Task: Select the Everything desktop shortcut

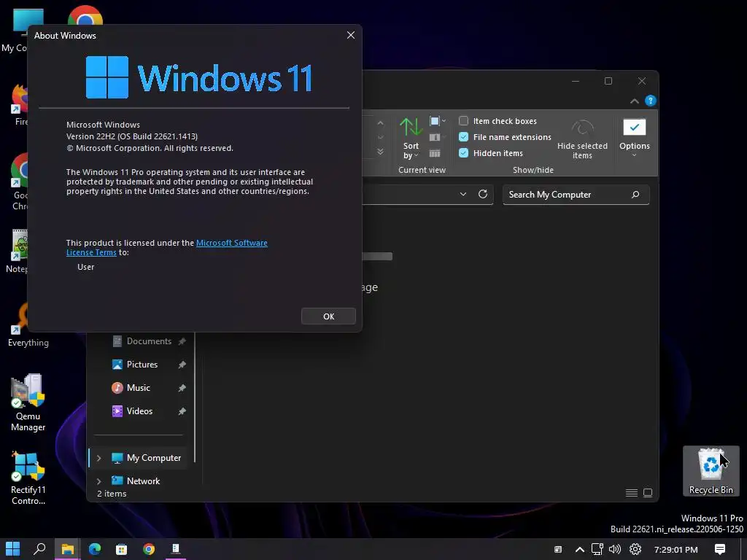Action: [28, 326]
